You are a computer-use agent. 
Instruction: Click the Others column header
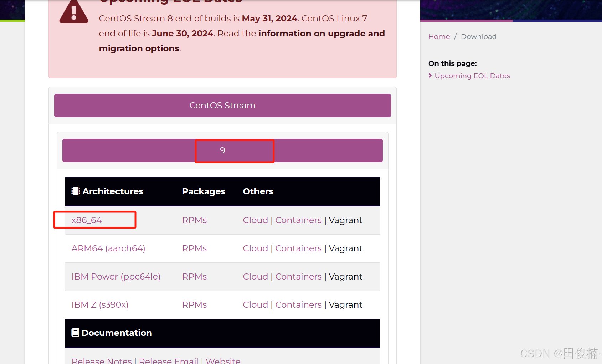(x=258, y=191)
